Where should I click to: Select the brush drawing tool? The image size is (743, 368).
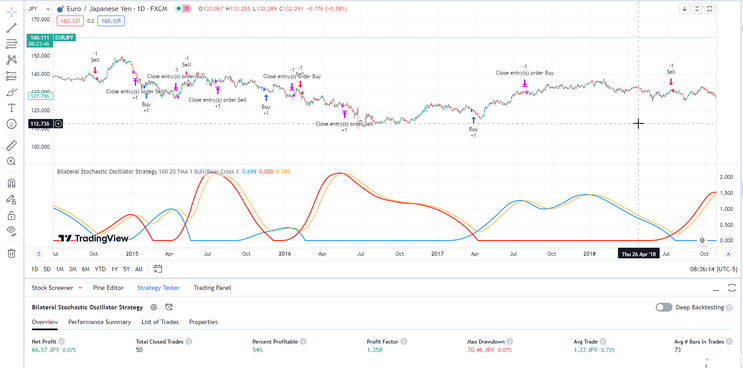pyautogui.click(x=11, y=92)
